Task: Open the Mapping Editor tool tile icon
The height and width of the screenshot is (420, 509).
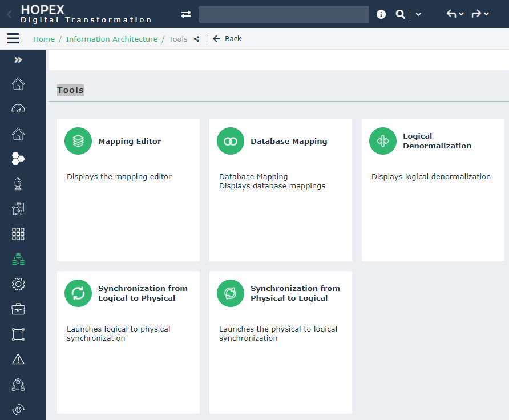Action: 78,141
